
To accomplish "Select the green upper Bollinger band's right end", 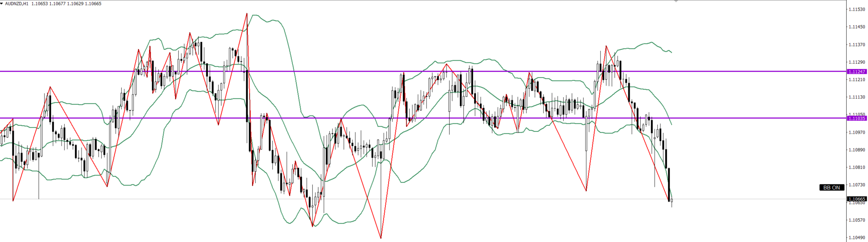I will click(x=671, y=52).
